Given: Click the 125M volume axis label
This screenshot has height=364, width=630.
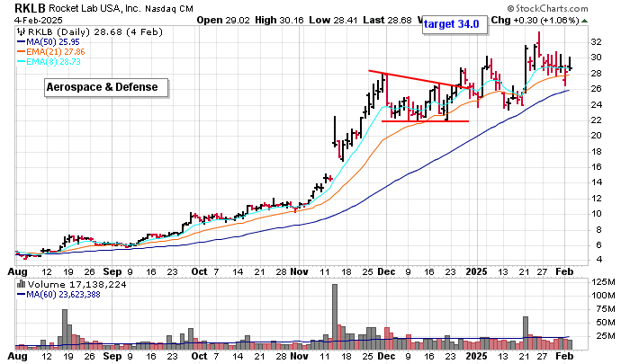Looking at the screenshot, I should [603, 282].
